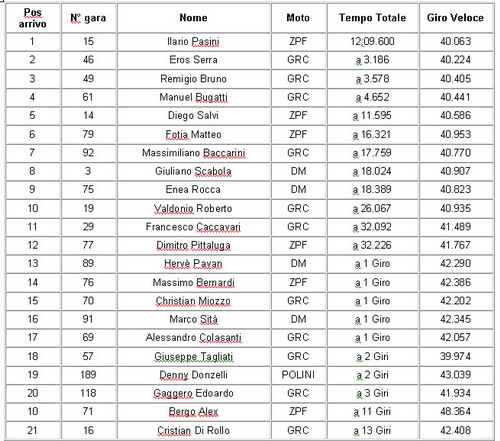This screenshot has height=441, width=500.
Task: Click on Giuseppe Tagliati's name
Action: coord(193,356)
